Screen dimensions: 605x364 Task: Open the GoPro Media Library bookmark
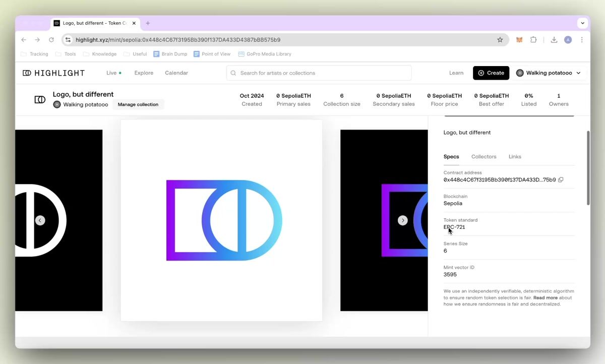pyautogui.click(x=265, y=54)
